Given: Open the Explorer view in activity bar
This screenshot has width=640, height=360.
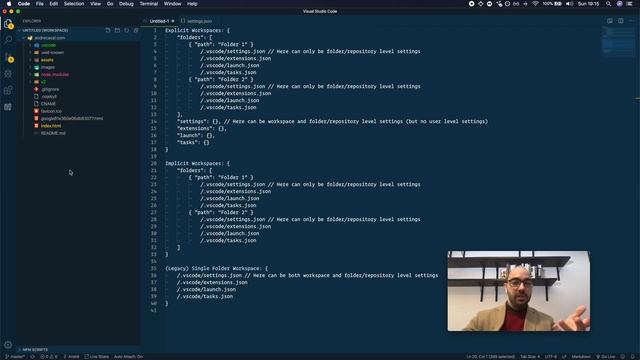Looking at the screenshot, I should pos(8,24).
